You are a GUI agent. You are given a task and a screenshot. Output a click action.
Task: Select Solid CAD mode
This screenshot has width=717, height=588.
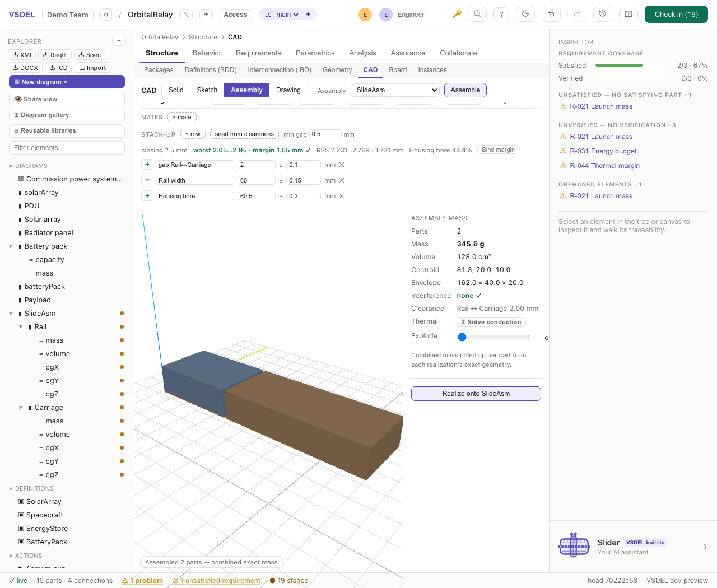coord(176,90)
